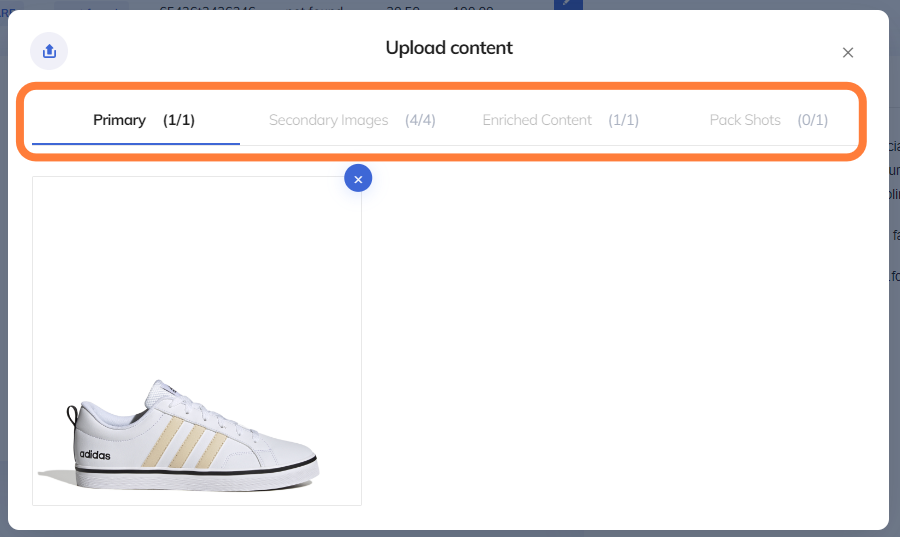This screenshot has width=900, height=537.
Task: Click the (1/1) count beside Primary
Action: coord(179,120)
